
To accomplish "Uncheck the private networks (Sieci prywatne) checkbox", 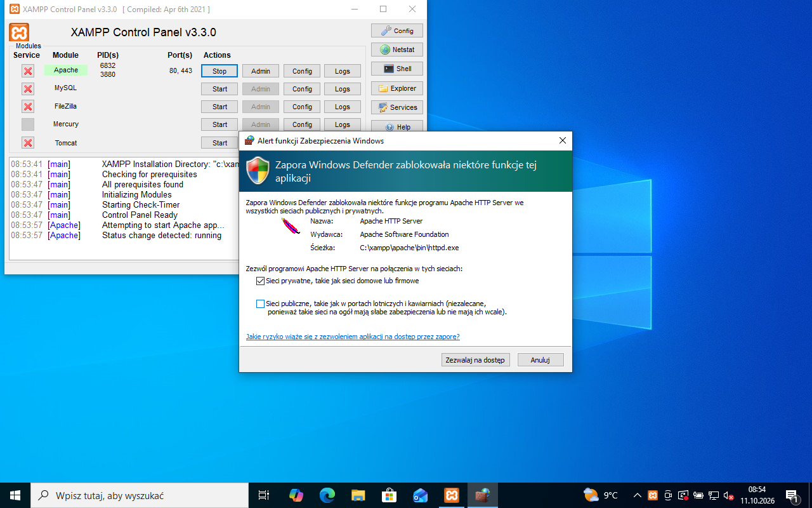I will (261, 281).
